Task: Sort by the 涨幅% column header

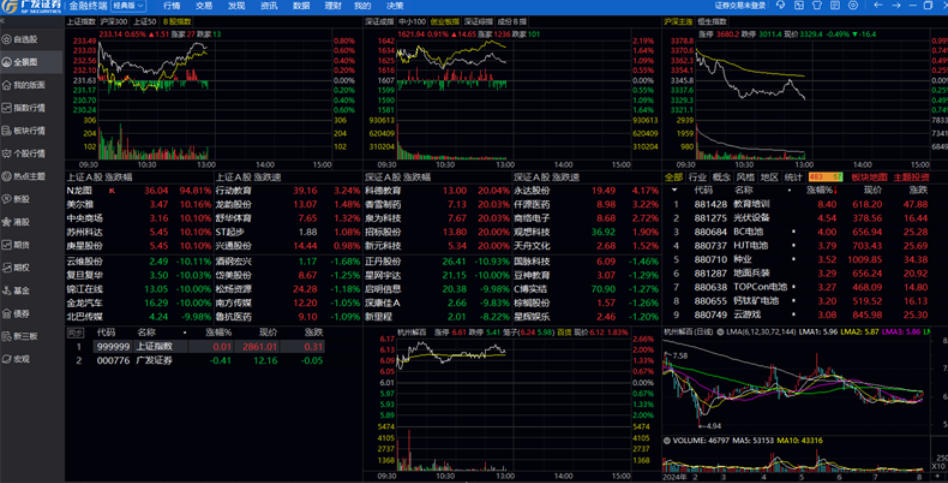Action: [820, 188]
